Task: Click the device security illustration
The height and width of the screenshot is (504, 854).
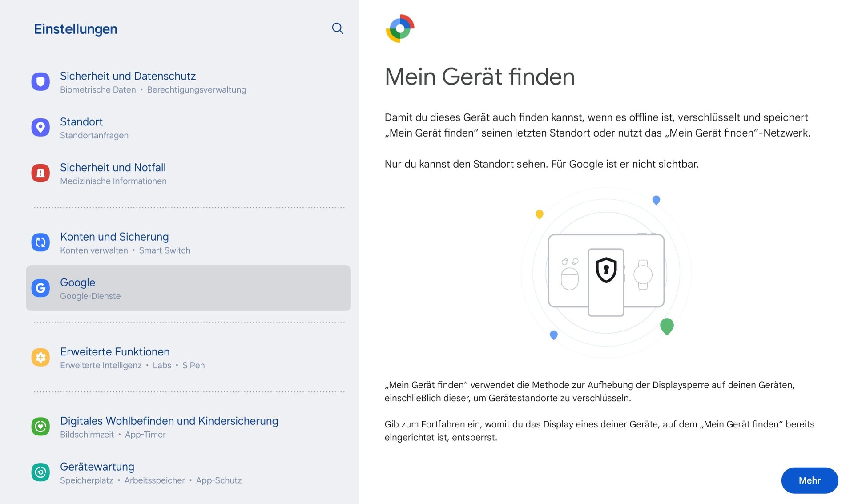Action: [606, 273]
